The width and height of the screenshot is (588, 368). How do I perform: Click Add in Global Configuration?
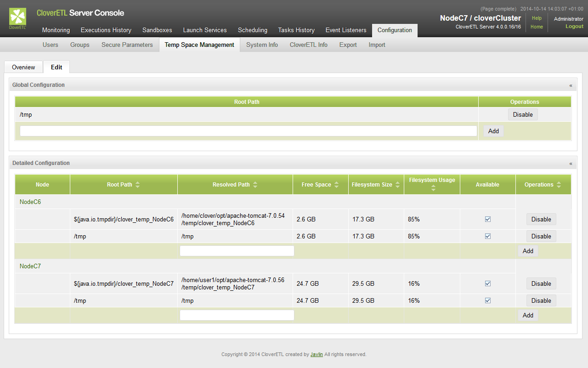493,131
